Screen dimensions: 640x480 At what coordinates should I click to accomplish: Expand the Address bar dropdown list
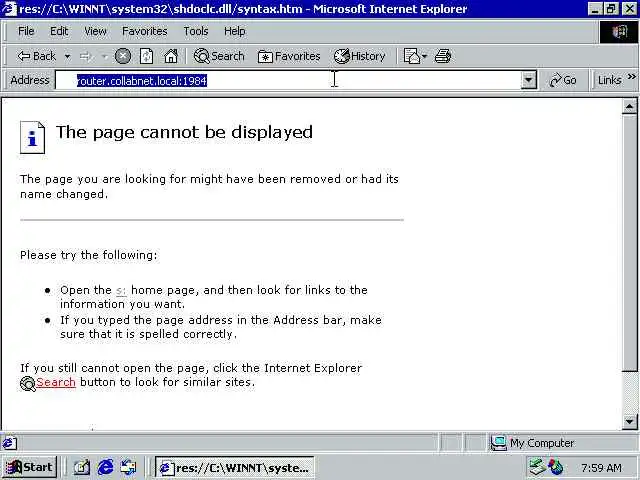529,80
